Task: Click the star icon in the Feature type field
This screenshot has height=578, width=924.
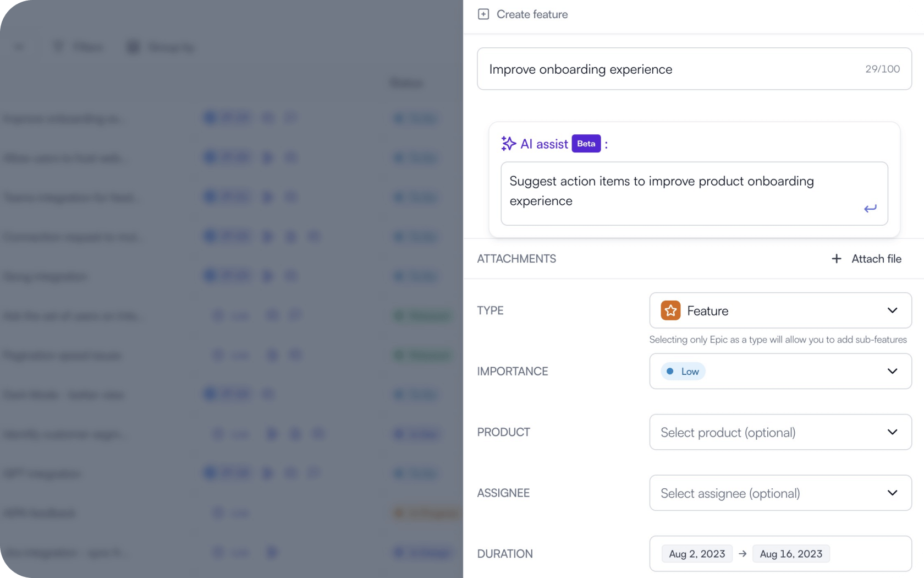Action: [x=670, y=310]
